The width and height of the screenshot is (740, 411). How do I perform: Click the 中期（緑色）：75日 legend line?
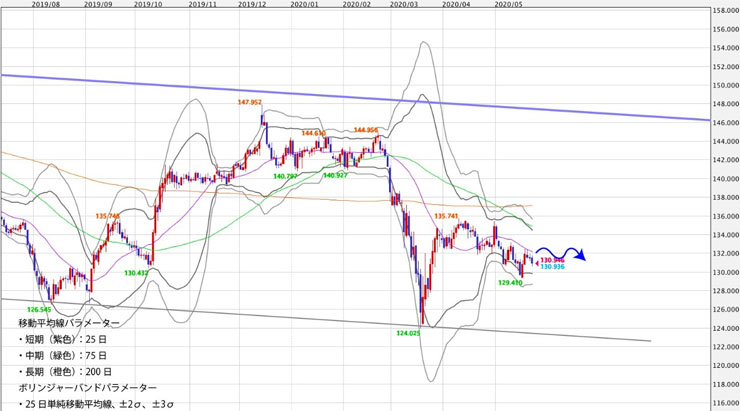pos(63,355)
